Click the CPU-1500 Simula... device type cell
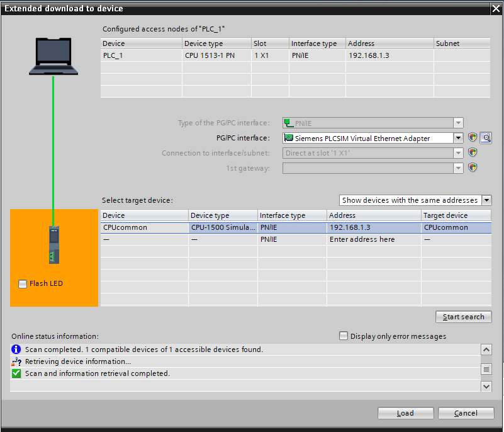The width and height of the screenshot is (504, 432). pyautogui.click(x=223, y=227)
